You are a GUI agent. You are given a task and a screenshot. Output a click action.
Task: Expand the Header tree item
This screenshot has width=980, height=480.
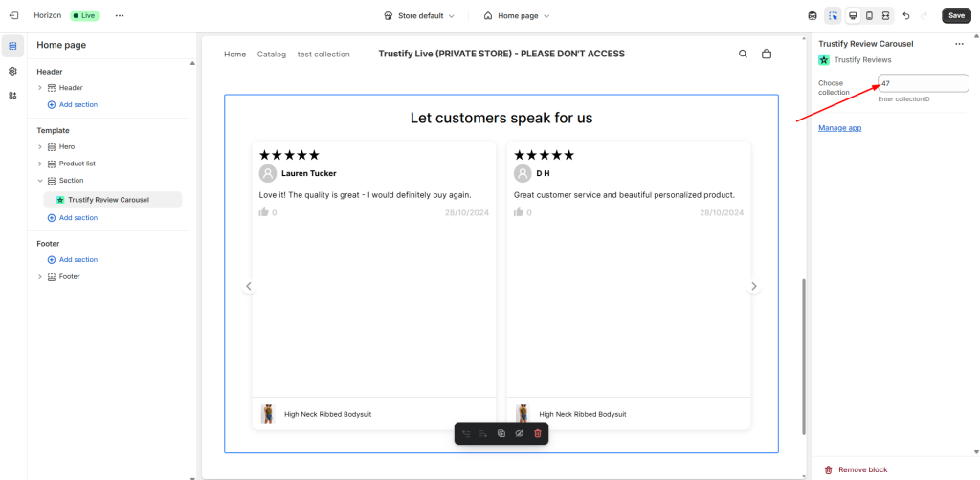40,88
